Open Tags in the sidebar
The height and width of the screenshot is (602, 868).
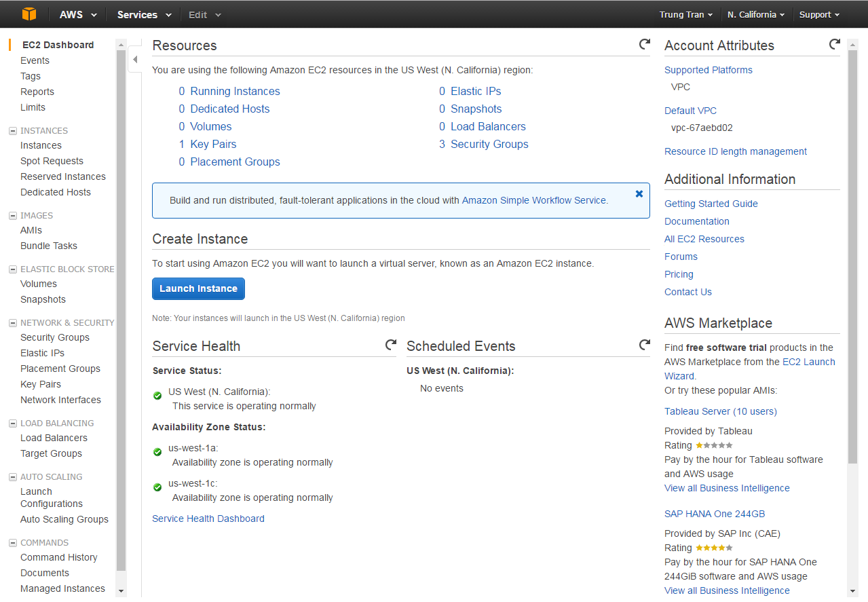[x=31, y=76]
